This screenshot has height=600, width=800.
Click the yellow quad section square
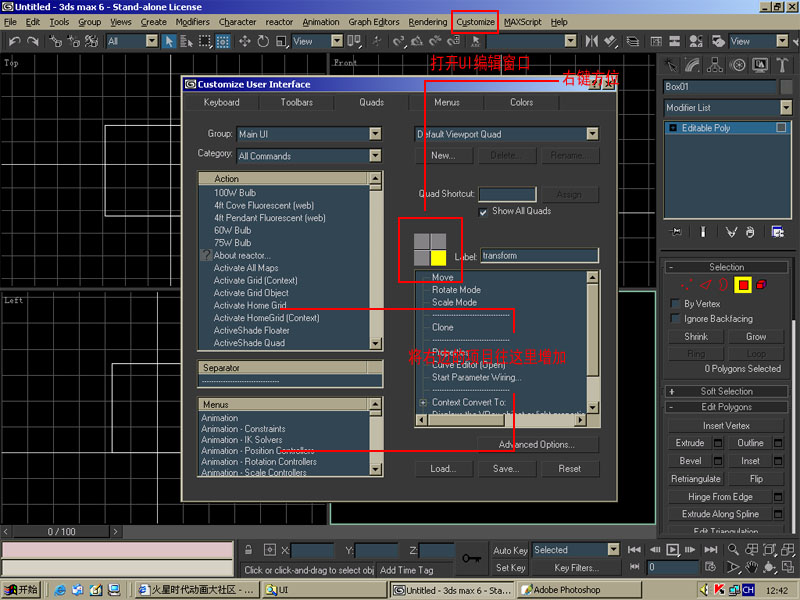coord(438,257)
